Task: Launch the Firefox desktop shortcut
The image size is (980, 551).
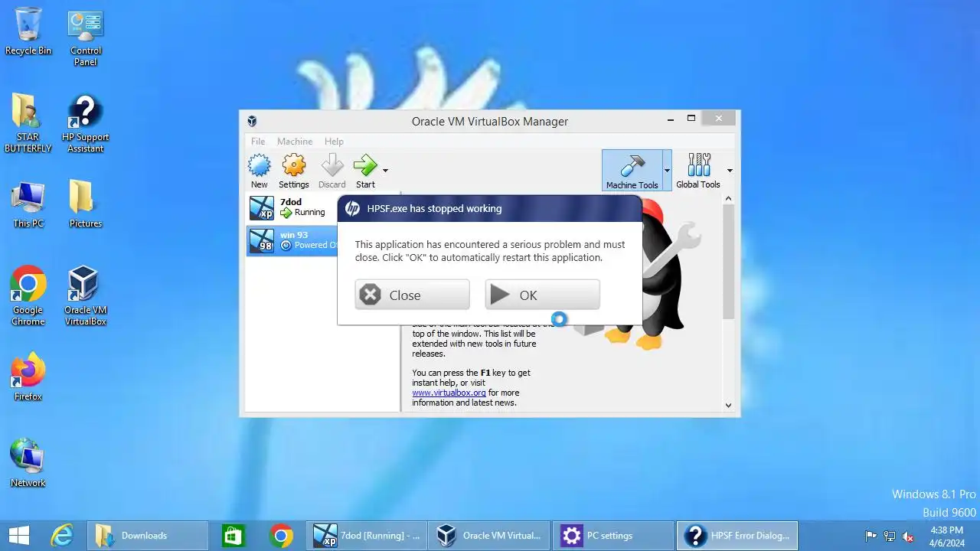Action: (28, 377)
